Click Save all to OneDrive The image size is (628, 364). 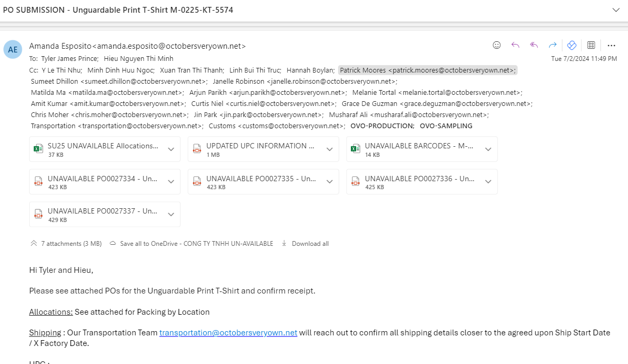click(196, 244)
